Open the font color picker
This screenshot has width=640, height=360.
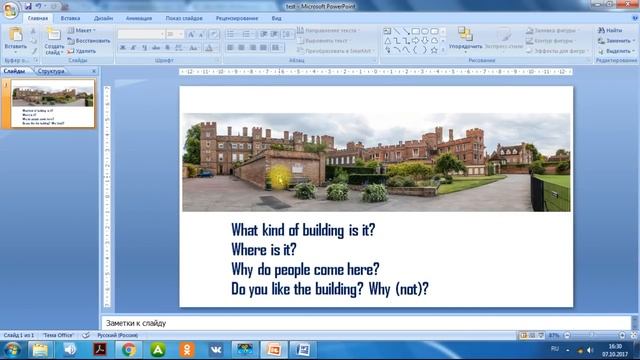209,48
